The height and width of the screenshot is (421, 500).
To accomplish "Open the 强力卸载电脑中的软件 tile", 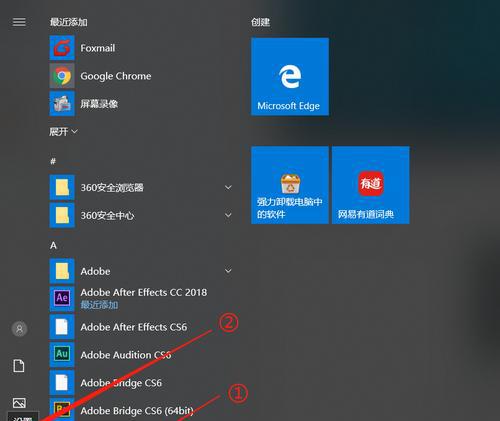I will 290,185.
